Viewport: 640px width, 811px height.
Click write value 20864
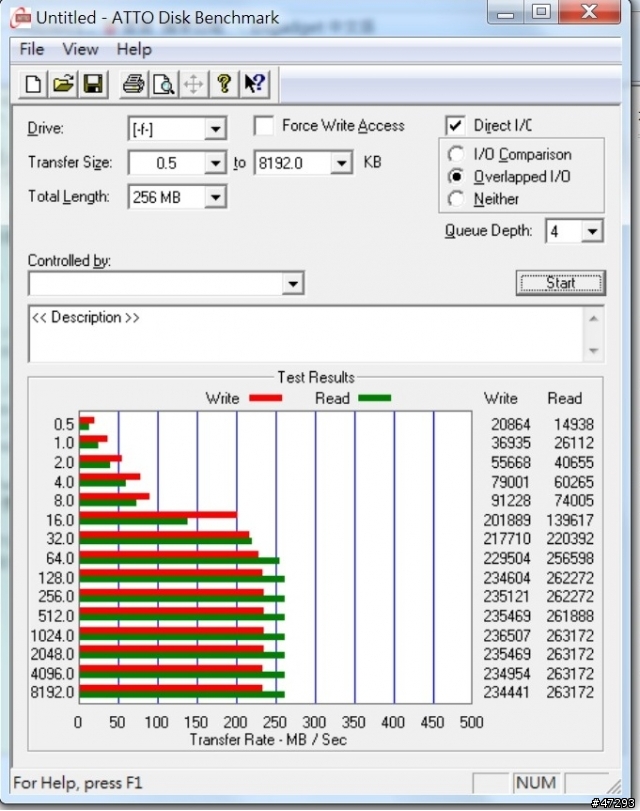click(x=511, y=425)
